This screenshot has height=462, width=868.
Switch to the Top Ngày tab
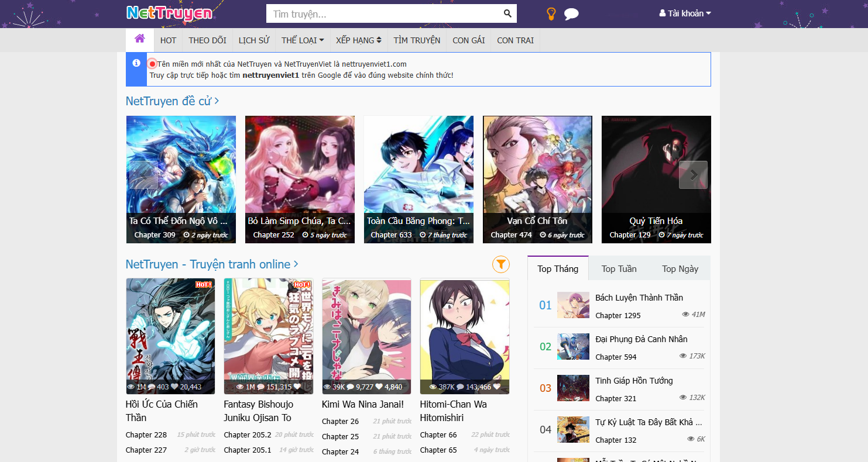(x=680, y=269)
